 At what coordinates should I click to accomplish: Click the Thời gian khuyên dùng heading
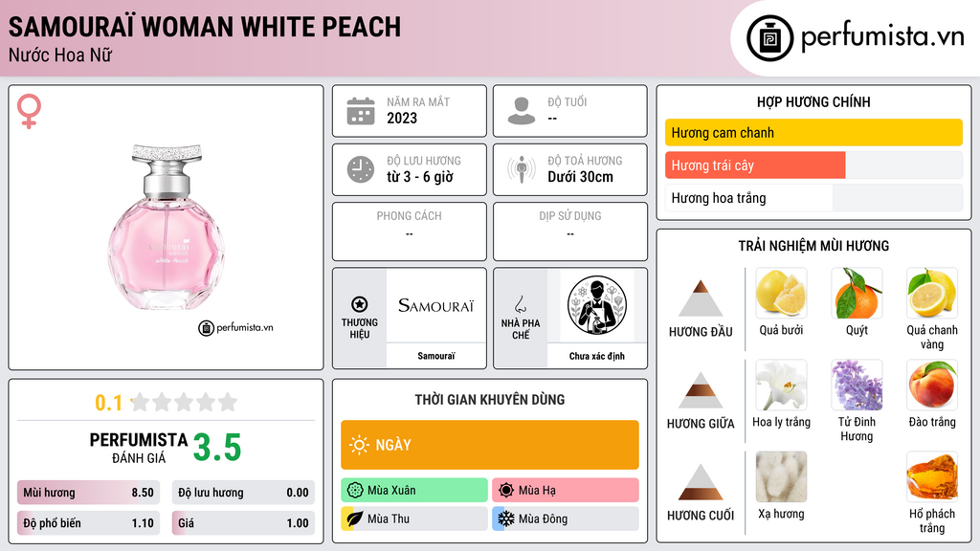[490, 399]
